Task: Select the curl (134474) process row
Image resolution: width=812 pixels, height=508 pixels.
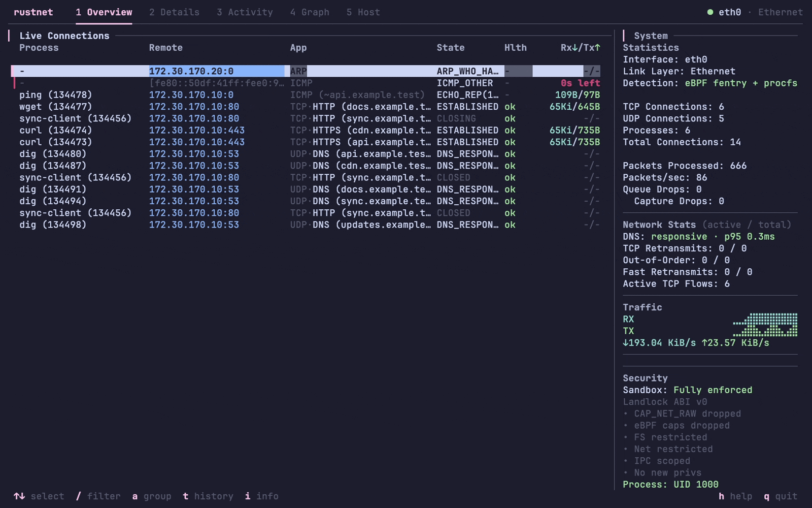Action: click(x=306, y=131)
